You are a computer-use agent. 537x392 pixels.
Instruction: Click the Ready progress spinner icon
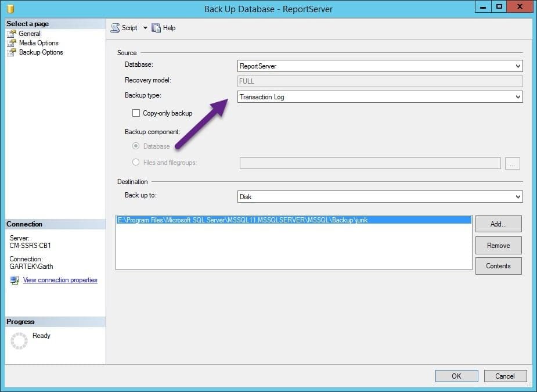pyautogui.click(x=19, y=341)
